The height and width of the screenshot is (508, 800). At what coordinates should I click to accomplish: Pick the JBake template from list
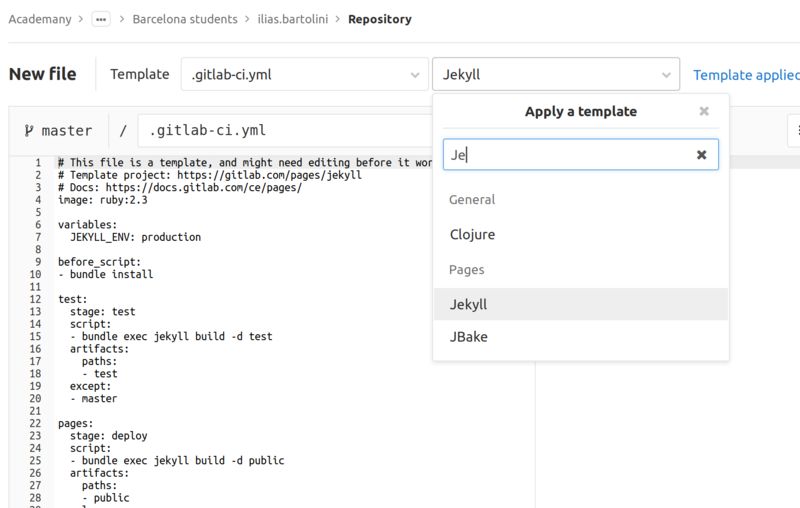(x=468, y=338)
